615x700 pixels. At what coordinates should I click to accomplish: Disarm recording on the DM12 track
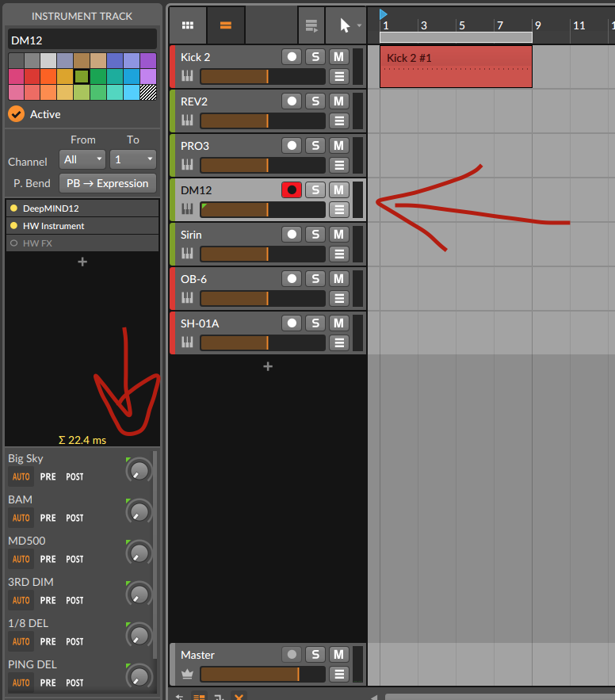[292, 190]
